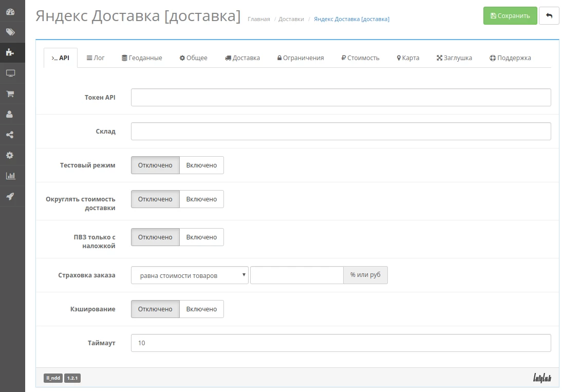The width and height of the screenshot is (562, 392).
Task: Open the Поддержка tab
Action: (511, 58)
